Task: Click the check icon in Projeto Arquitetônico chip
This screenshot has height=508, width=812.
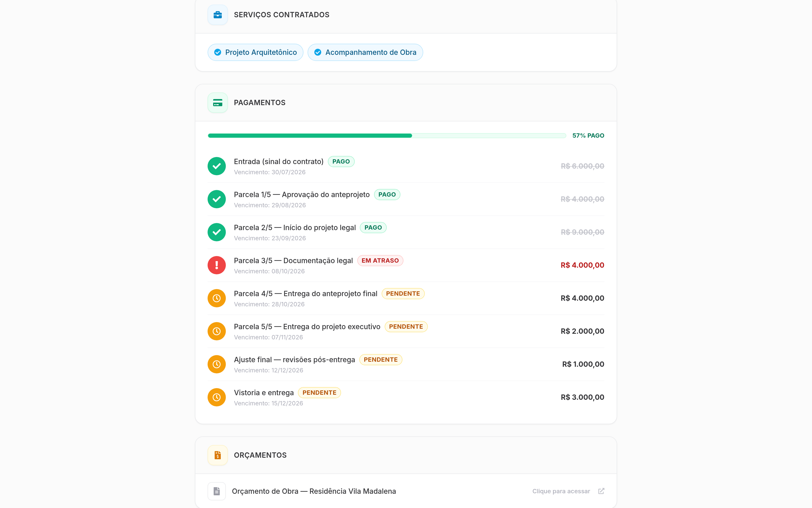Action: (217, 52)
